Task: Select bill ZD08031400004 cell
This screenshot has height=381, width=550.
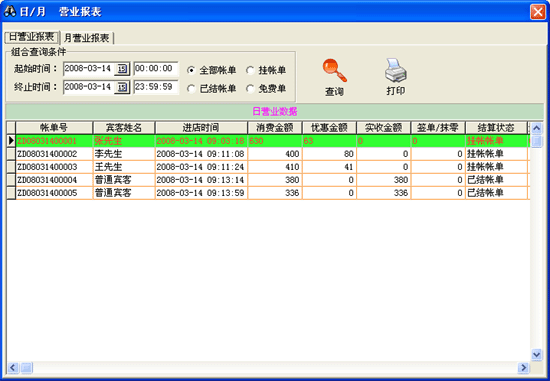Action: click(x=54, y=180)
